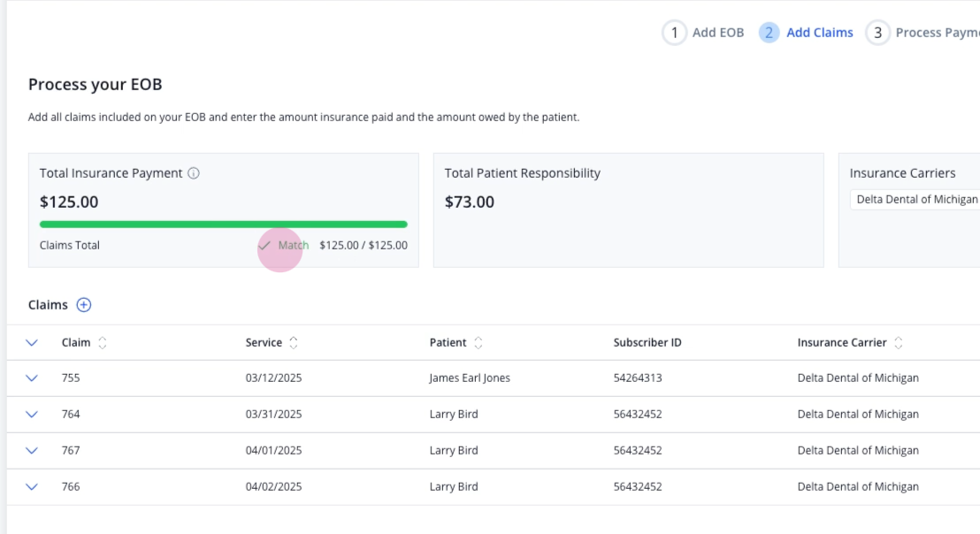Click claim number 767

click(71, 450)
